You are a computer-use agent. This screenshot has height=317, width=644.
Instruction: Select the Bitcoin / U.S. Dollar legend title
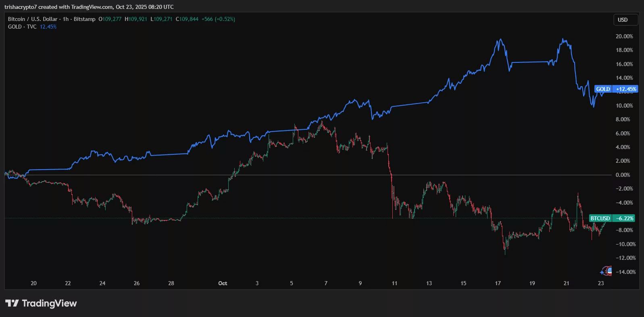33,19
